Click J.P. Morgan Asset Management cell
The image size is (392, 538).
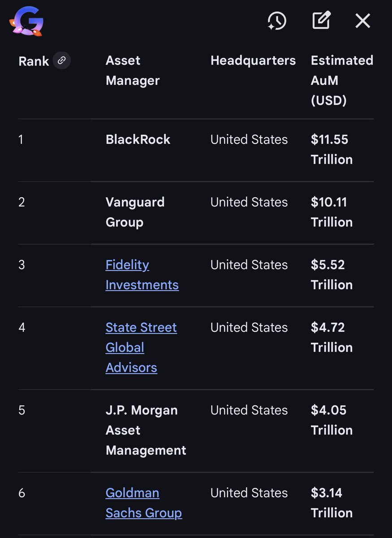tap(145, 430)
